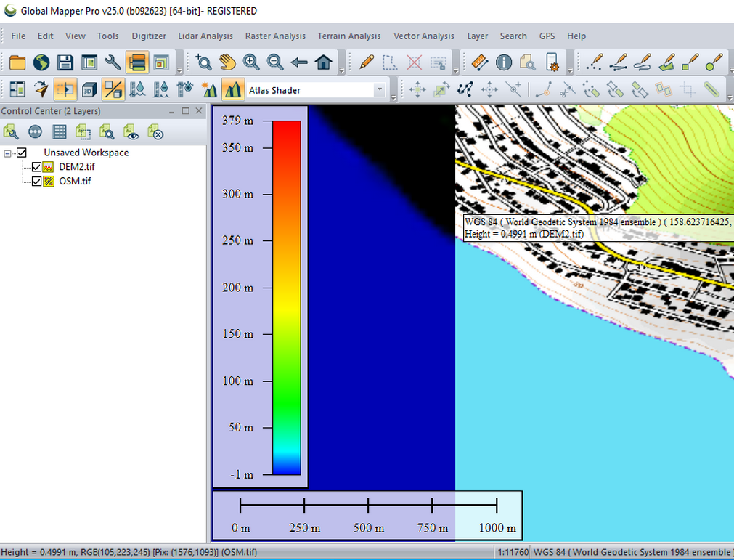Viewport: 734px width, 560px height.
Task: Click the Remove layer icon in Control Center
Action: click(155, 131)
